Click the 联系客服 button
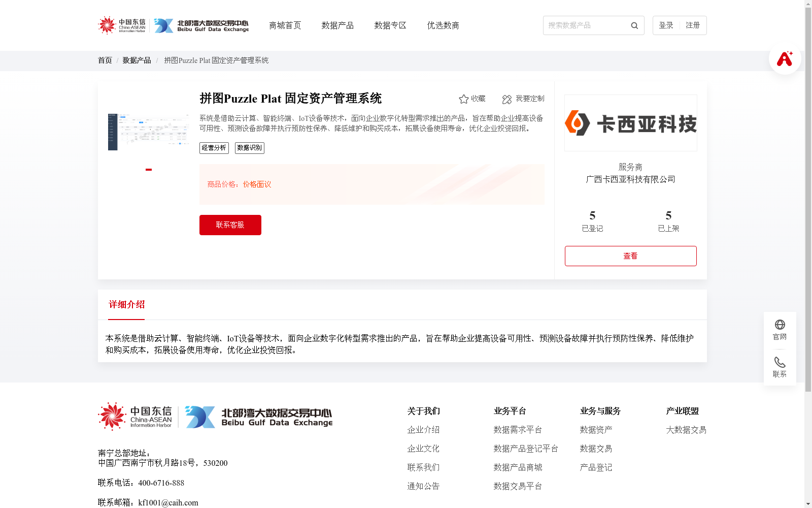Image resolution: width=812 pixels, height=508 pixels. [230, 225]
